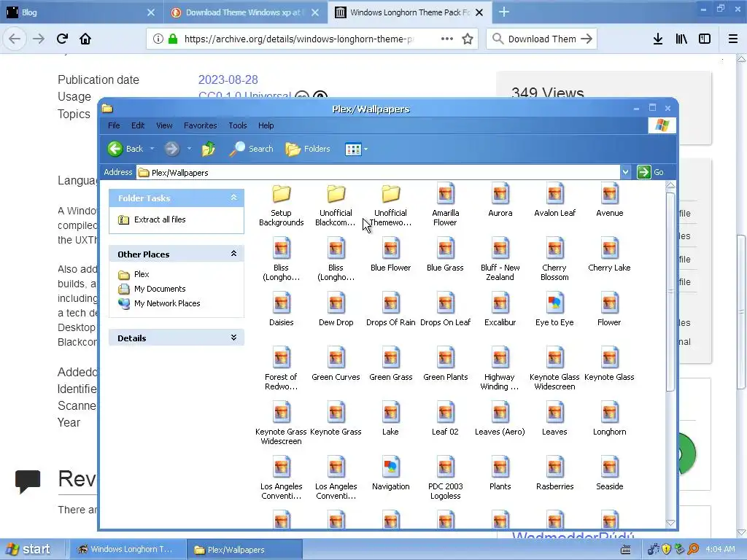
Task: Open the explorer Search tool
Action: (x=251, y=149)
